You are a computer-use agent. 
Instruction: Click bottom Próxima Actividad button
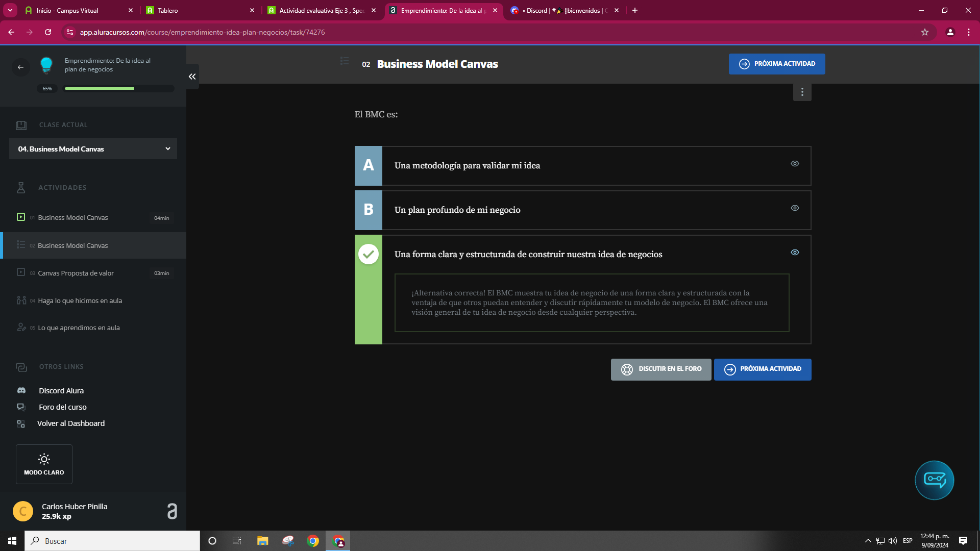coord(762,369)
